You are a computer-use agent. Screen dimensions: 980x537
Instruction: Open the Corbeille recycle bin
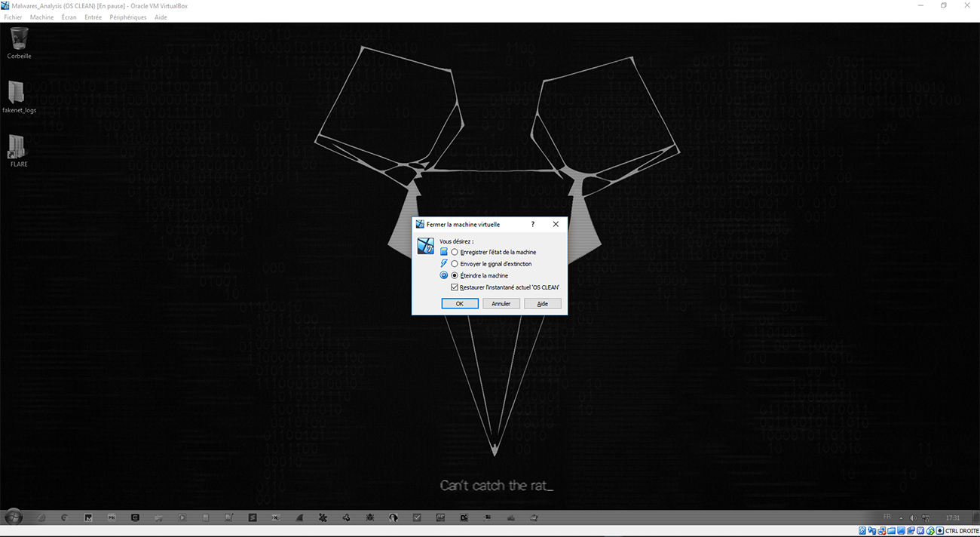pyautogui.click(x=17, y=36)
